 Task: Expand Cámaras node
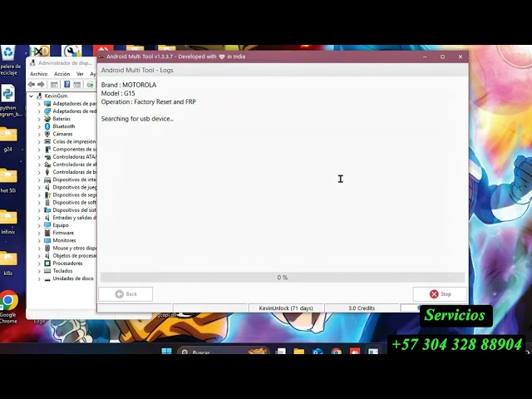[39, 135]
